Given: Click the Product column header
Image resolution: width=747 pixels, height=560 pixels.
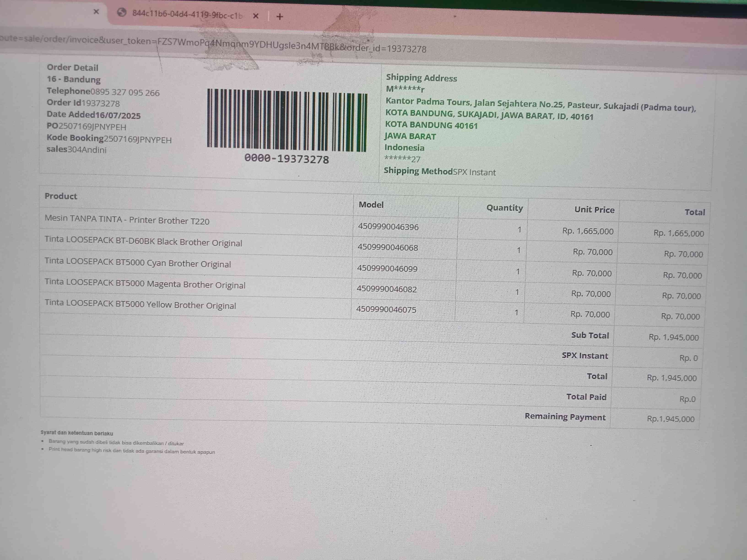Looking at the screenshot, I should 61,196.
